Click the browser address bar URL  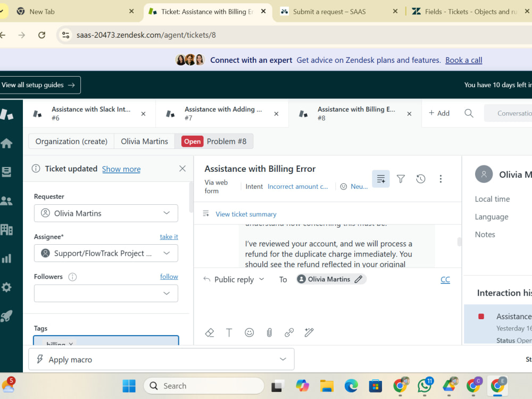coord(146,35)
